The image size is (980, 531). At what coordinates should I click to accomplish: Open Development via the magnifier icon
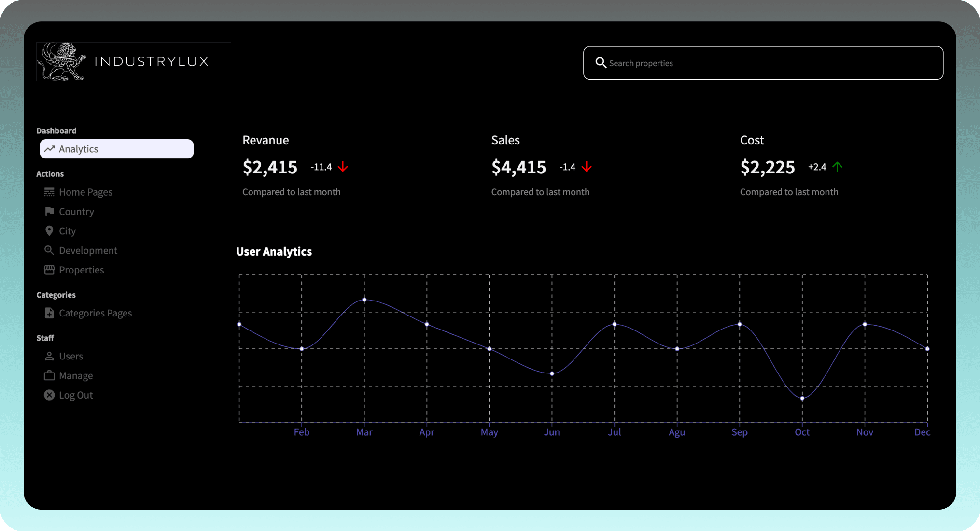[49, 250]
